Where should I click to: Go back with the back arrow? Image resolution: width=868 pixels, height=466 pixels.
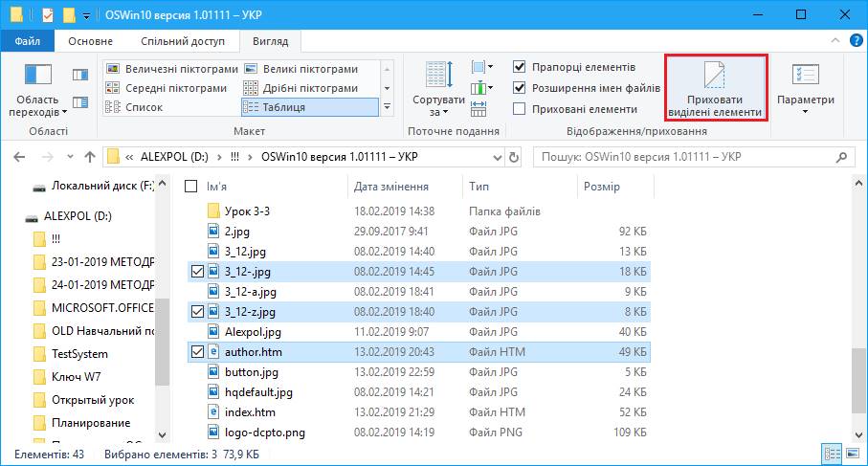(x=19, y=157)
